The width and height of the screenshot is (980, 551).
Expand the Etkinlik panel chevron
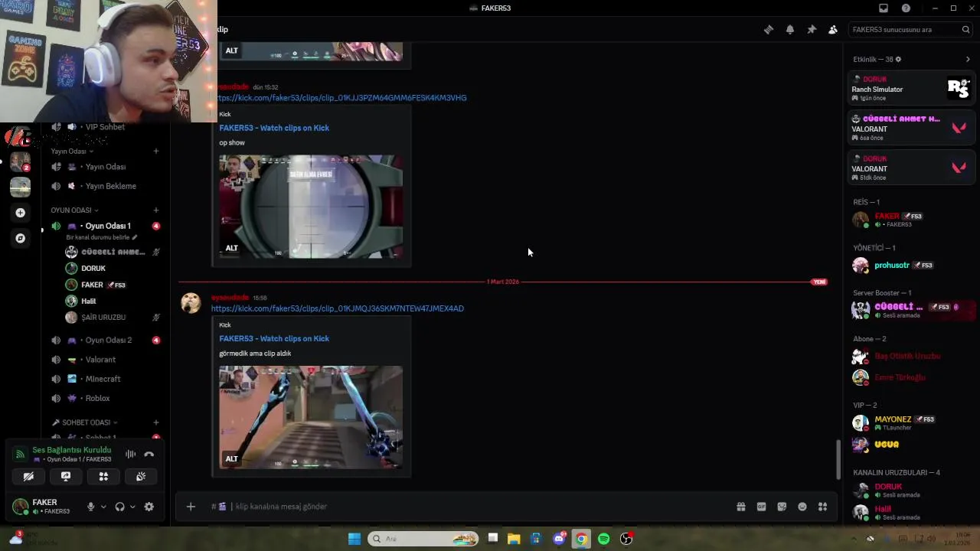click(x=968, y=60)
